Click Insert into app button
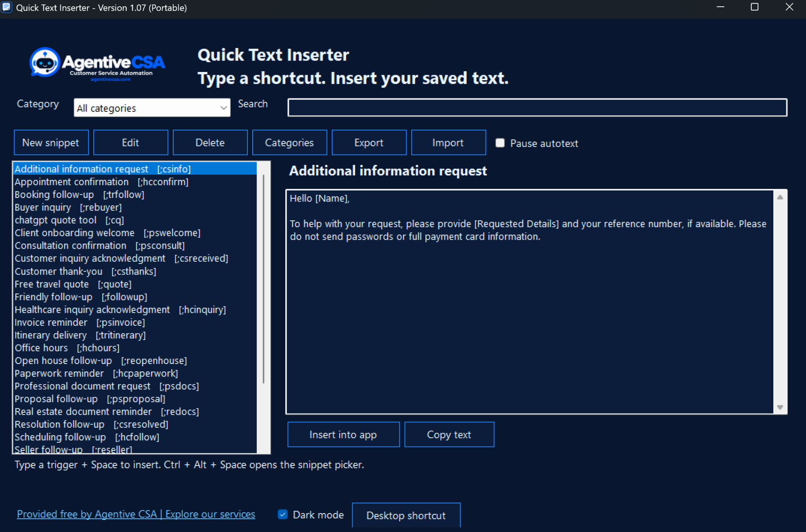This screenshot has width=806, height=532. coord(344,434)
